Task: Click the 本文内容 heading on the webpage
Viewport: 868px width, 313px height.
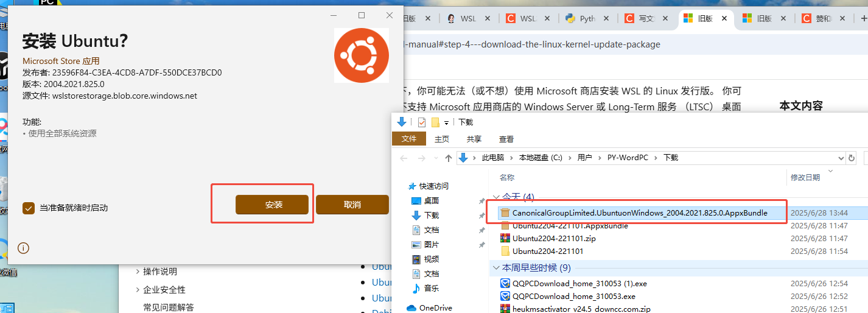Action: pyautogui.click(x=801, y=106)
